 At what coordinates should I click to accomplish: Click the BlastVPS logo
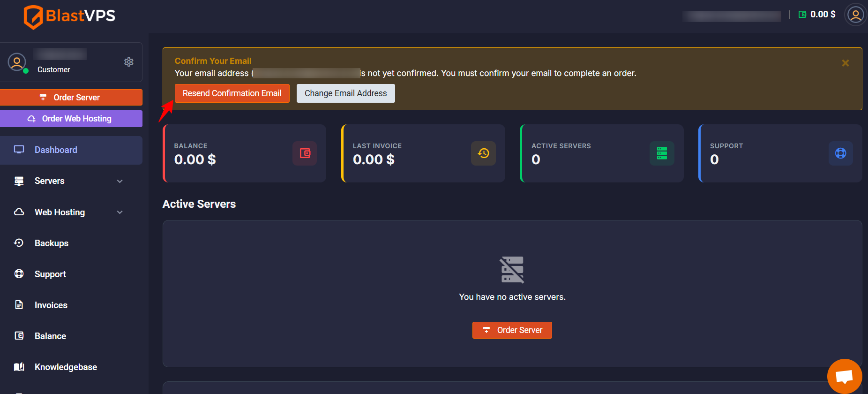click(69, 16)
